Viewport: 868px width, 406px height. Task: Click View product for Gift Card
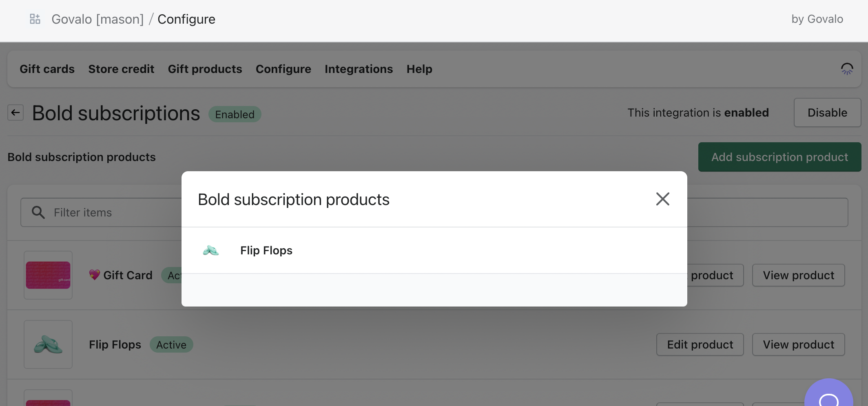pyautogui.click(x=798, y=275)
